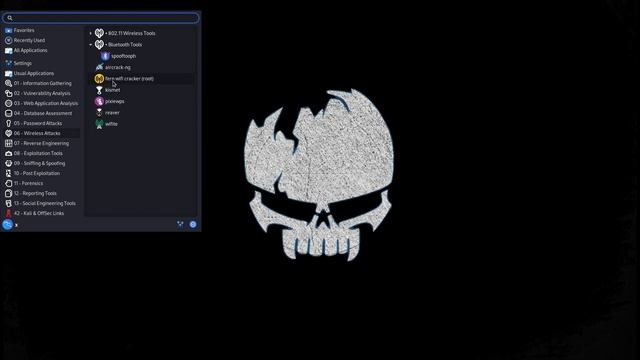
Task: Open the 10 - Post Exploitation icon
Action: point(8,173)
